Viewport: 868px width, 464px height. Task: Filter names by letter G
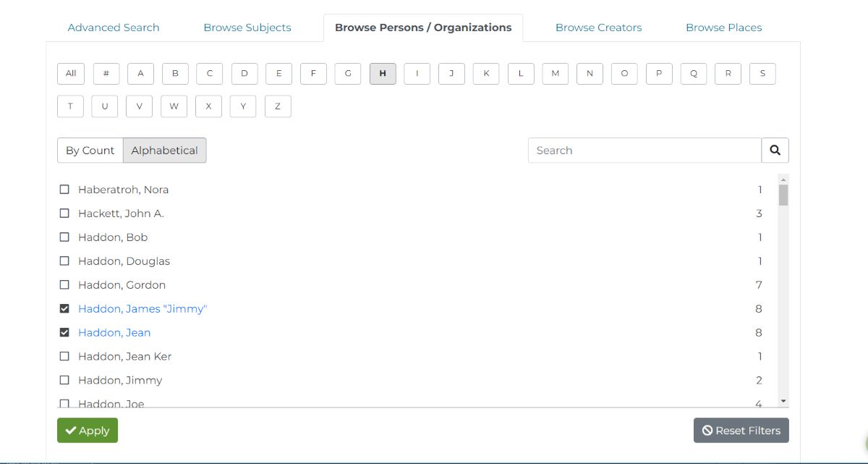tap(348, 73)
